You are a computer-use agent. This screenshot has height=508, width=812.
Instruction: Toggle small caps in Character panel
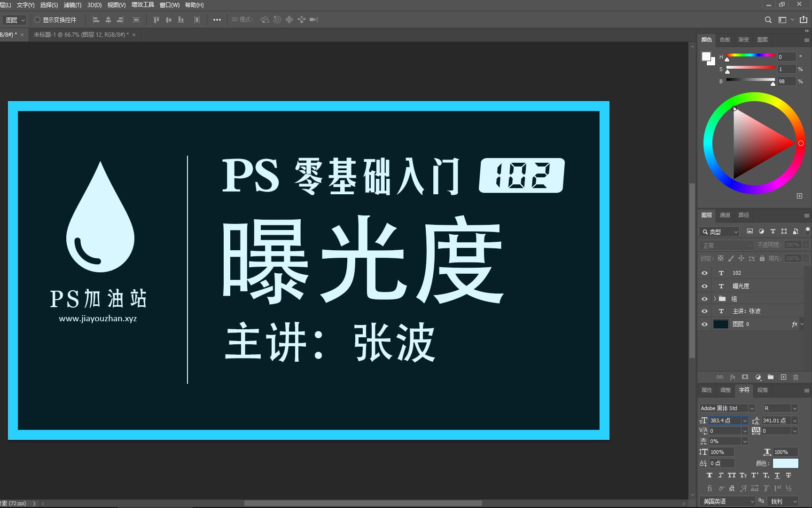743,476
